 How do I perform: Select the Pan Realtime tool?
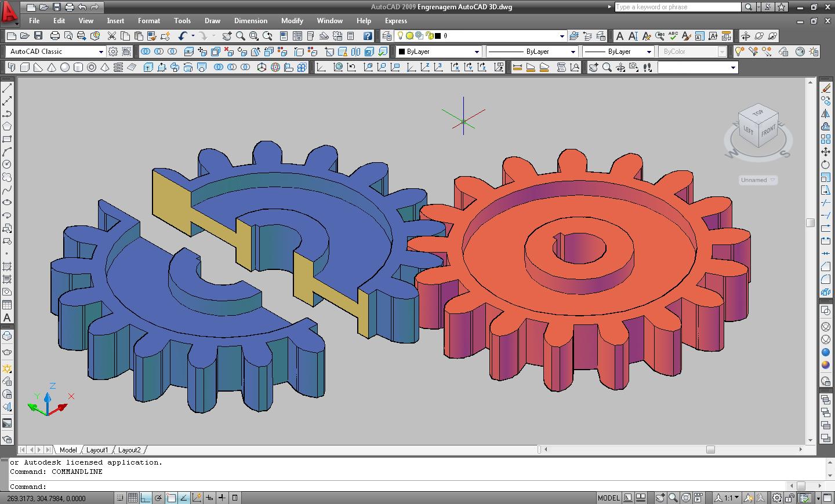click(x=227, y=35)
